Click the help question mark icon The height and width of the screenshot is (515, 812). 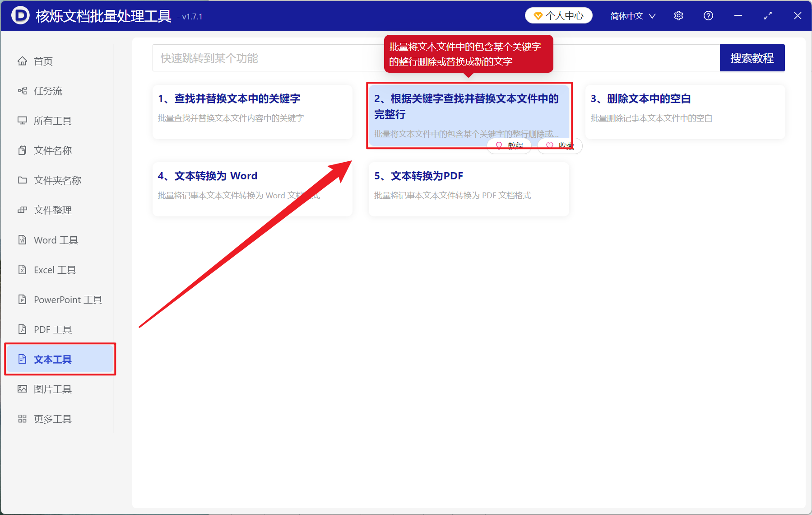[x=708, y=15]
